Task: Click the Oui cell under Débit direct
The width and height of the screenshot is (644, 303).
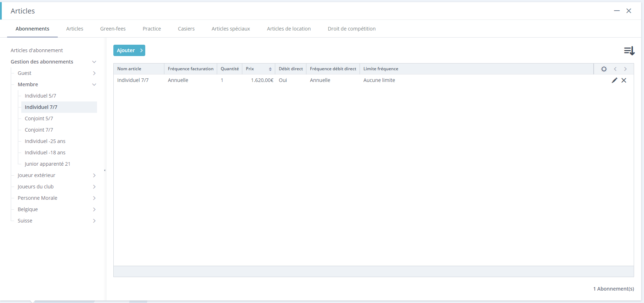Action: click(283, 80)
